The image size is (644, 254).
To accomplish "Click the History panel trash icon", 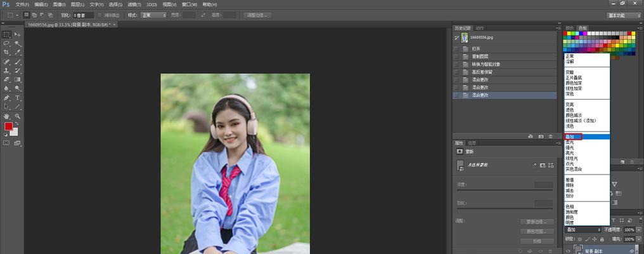I will coord(551,137).
